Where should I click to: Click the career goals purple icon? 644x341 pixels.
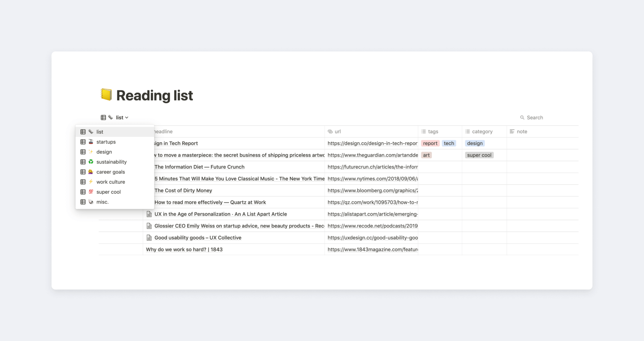tap(91, 172)
